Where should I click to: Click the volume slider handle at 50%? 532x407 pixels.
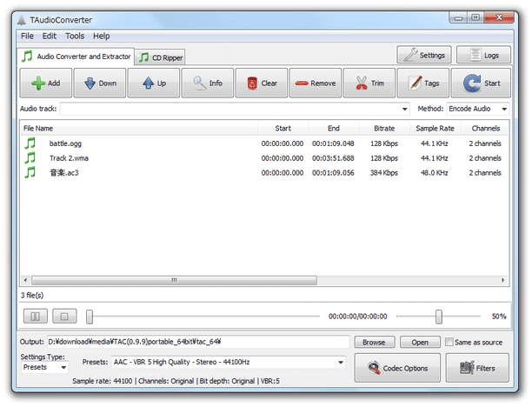(x=439, y=317)
